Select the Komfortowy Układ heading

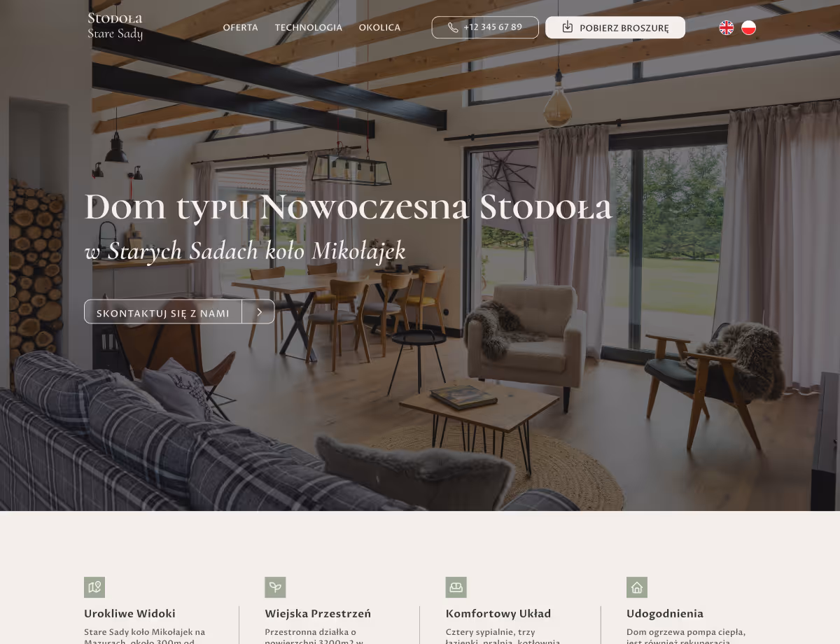498,614
